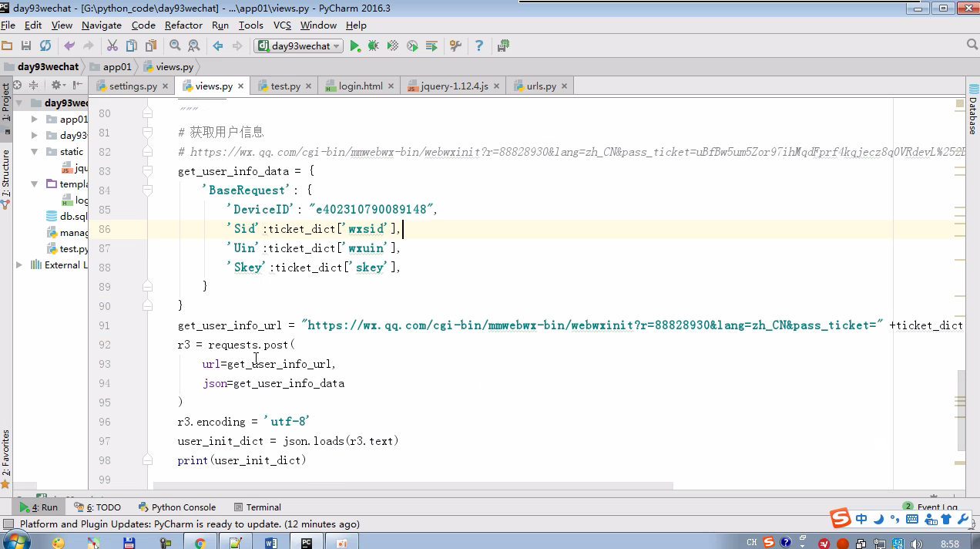Click the Synchronize refresh icon

45,46
